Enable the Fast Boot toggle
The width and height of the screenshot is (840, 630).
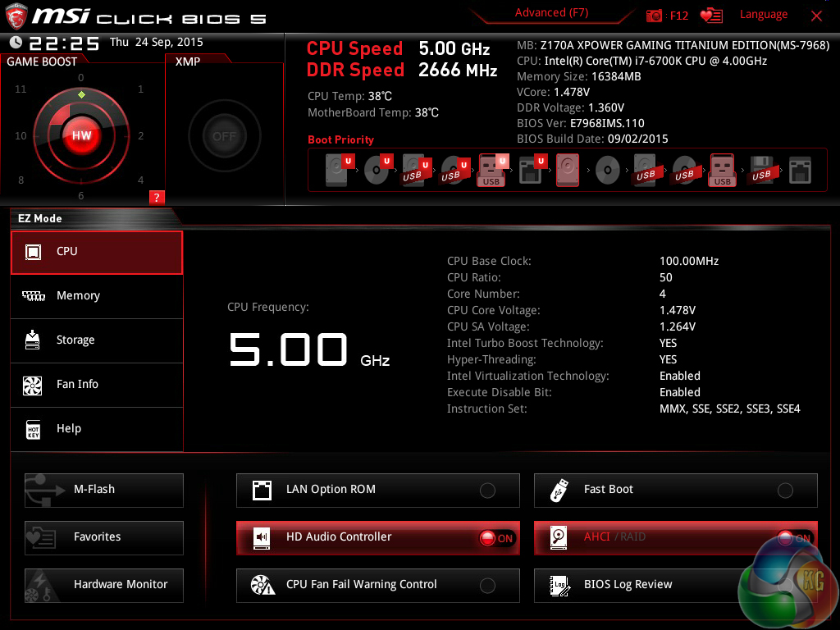coord(785,491)
